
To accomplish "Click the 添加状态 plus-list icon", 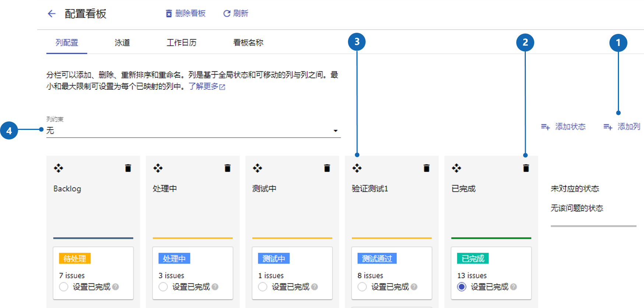I will coord(545,127).
